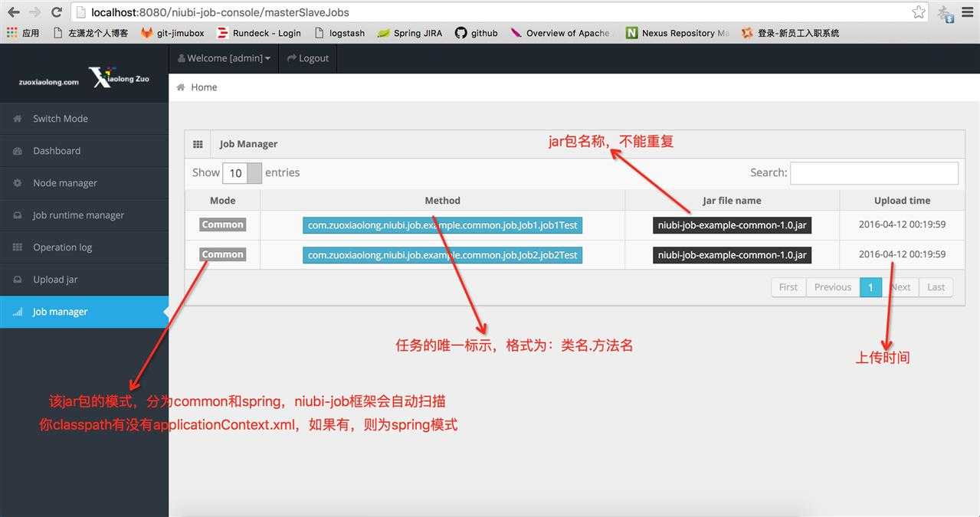Open Operation log in the sidebar
Screen dimensions: 980x517
click(x=84, y=247)
